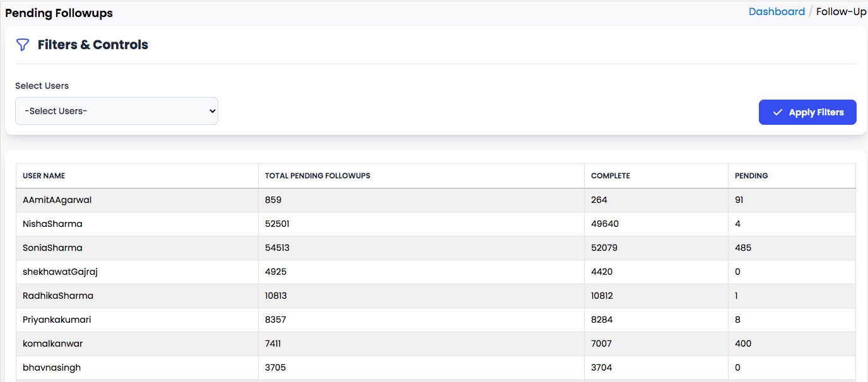Image resolution: width=868 pixels, height=382 pixels.
Task: Click SoniaSharma's pending count 485
Action: coord(743,248)
